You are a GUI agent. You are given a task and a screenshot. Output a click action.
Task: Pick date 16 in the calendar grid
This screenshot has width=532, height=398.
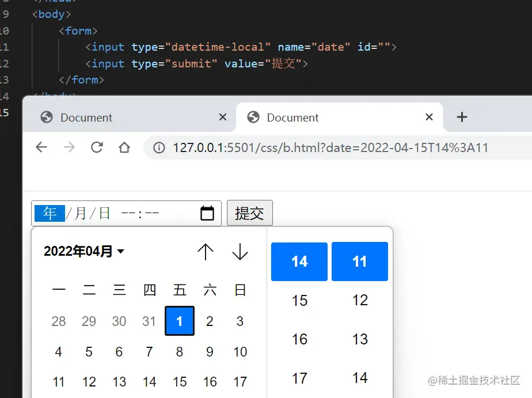click(210, 382)
